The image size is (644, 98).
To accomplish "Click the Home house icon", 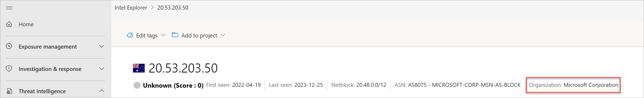I will [x=9, y=24].
